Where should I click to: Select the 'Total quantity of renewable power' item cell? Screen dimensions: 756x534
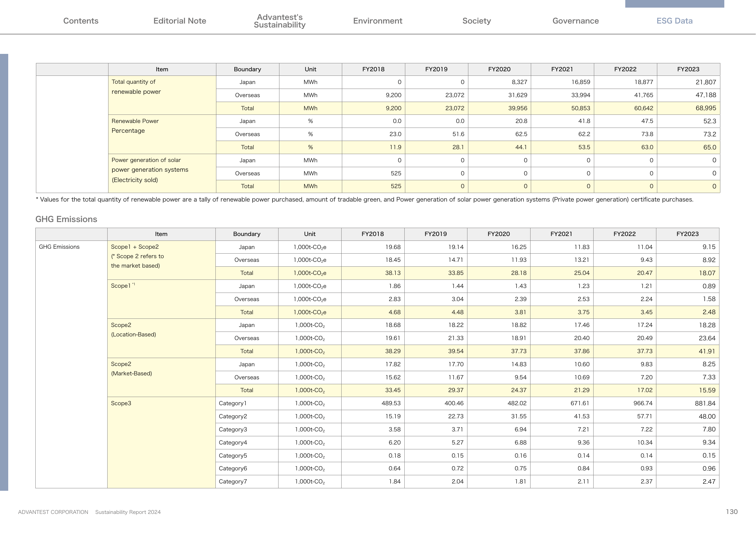click(162, 95)
